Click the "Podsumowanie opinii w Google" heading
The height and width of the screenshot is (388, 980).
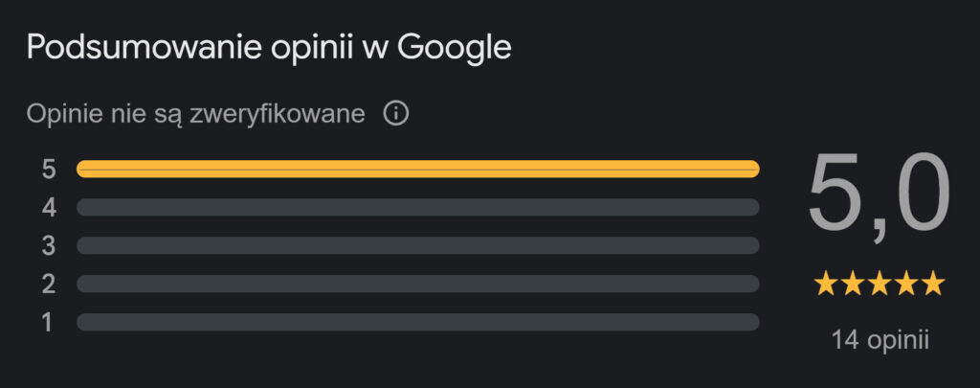pyautogui.click(x=269, y=48)
